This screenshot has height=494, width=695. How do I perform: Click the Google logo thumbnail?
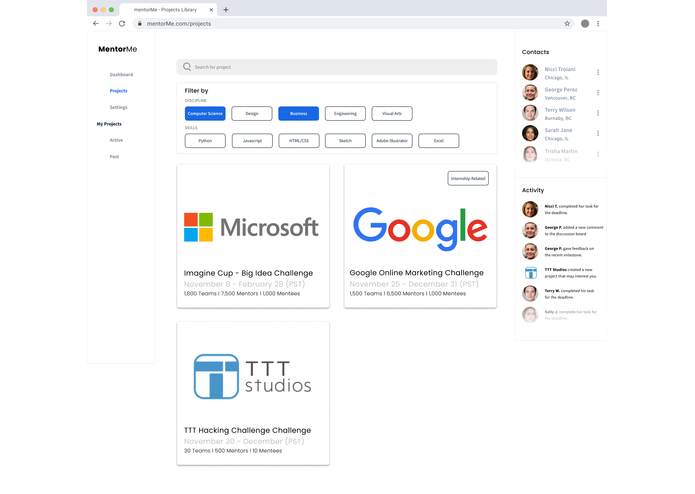coord(420,229)
